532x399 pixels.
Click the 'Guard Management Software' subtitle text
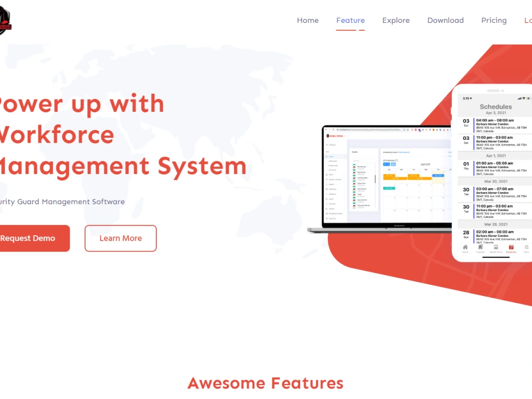71,202
